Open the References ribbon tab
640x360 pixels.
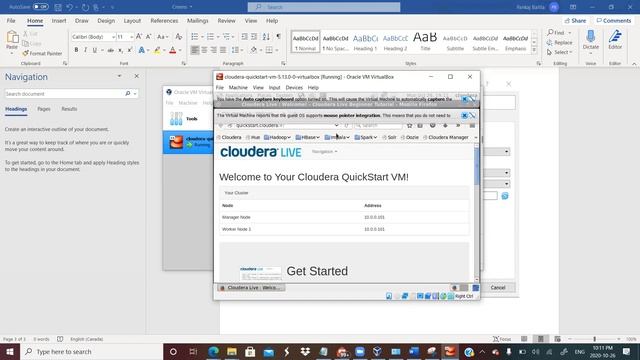click(x=164, y=20)
